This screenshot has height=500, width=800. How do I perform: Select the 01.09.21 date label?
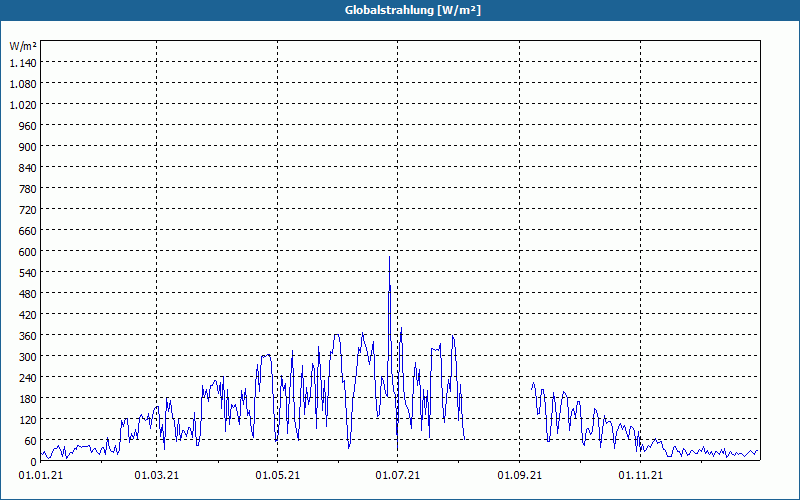point(519,476)
